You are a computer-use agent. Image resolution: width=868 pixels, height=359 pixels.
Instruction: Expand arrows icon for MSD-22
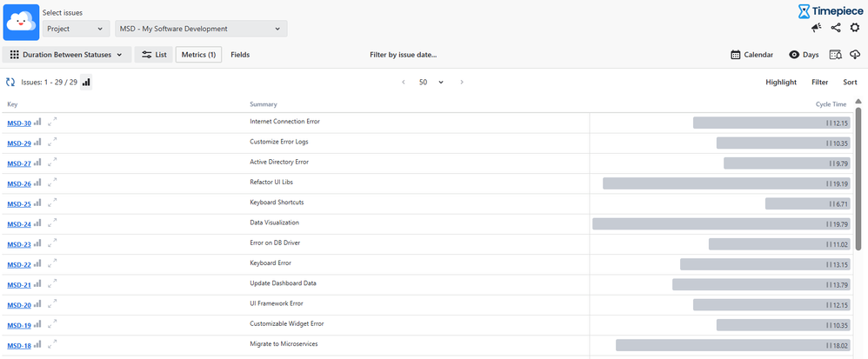pyautogui.click(x=52, y=263)
